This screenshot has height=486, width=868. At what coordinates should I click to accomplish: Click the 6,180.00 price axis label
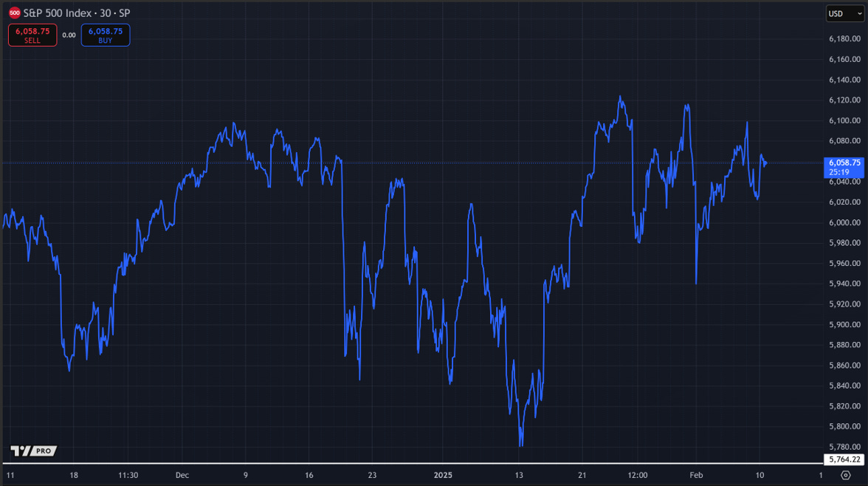(x=844, y=39)
